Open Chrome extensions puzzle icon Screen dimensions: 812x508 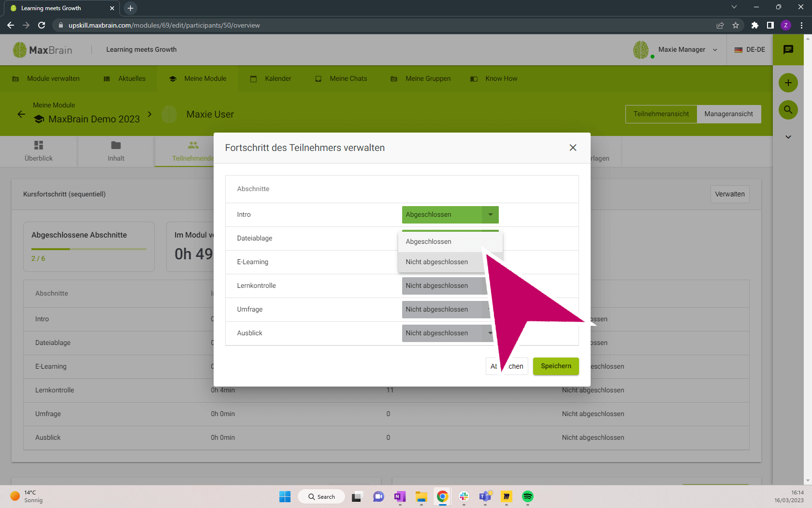click(755, 25)
